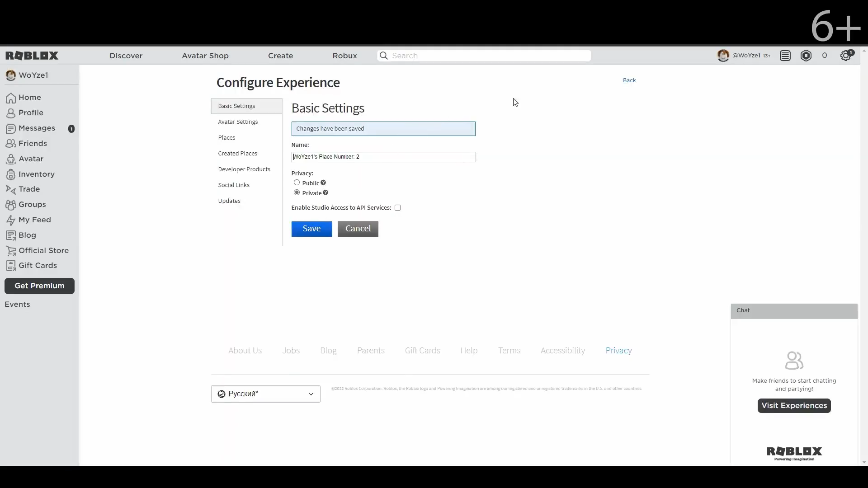Click the experience Name input field
868x488 pixels.
point(383,157)
